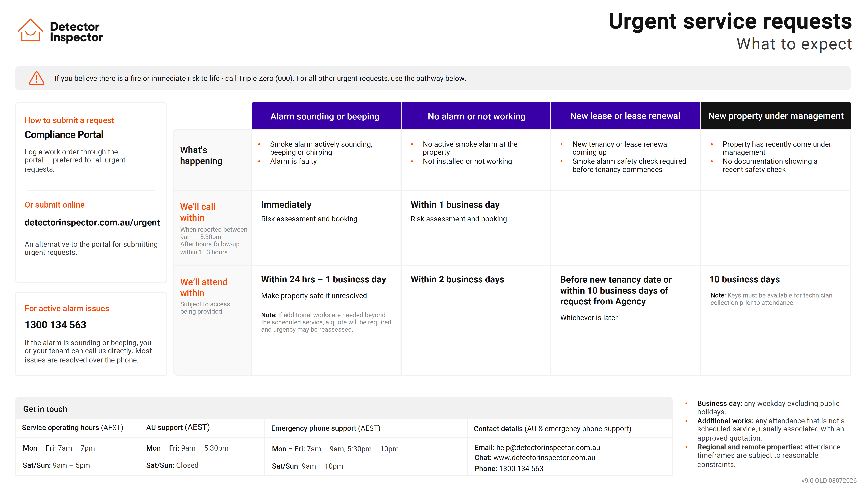Select the No alarm or not working header
The image size is (868, 488).
tap(476, 116)
